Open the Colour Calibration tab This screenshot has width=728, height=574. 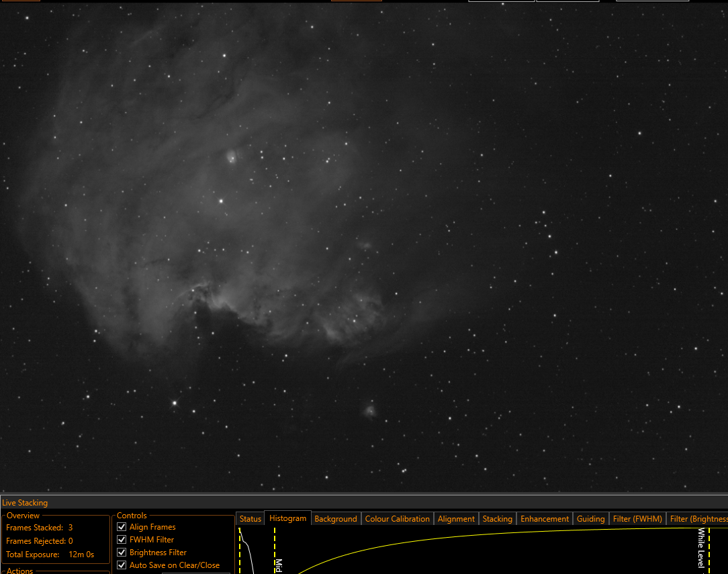coord(398,519)
